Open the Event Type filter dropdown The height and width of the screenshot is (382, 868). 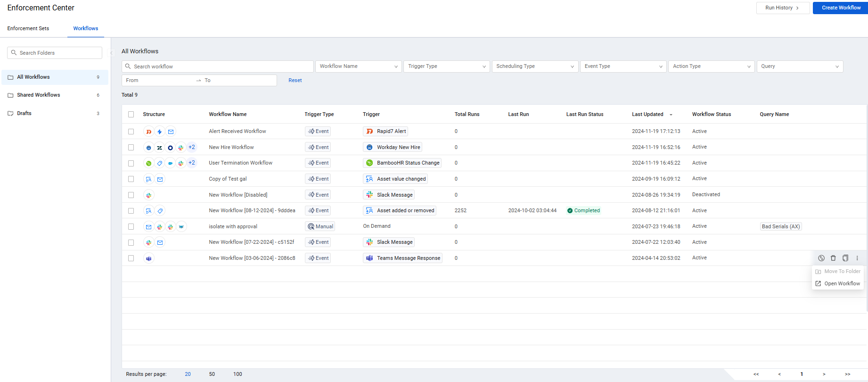[x=623, y=66]
